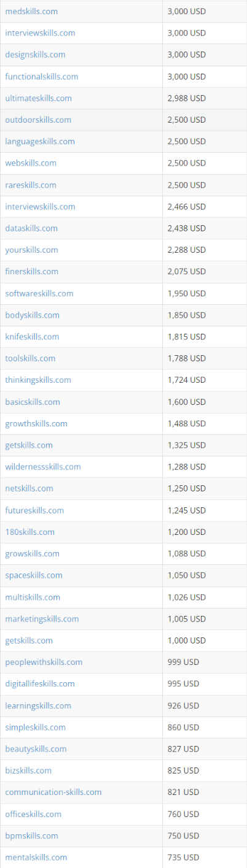This screenshot has width=247, height=868.
Task: Select bpmskills.com domain link
Action: [x=31, y=835]
